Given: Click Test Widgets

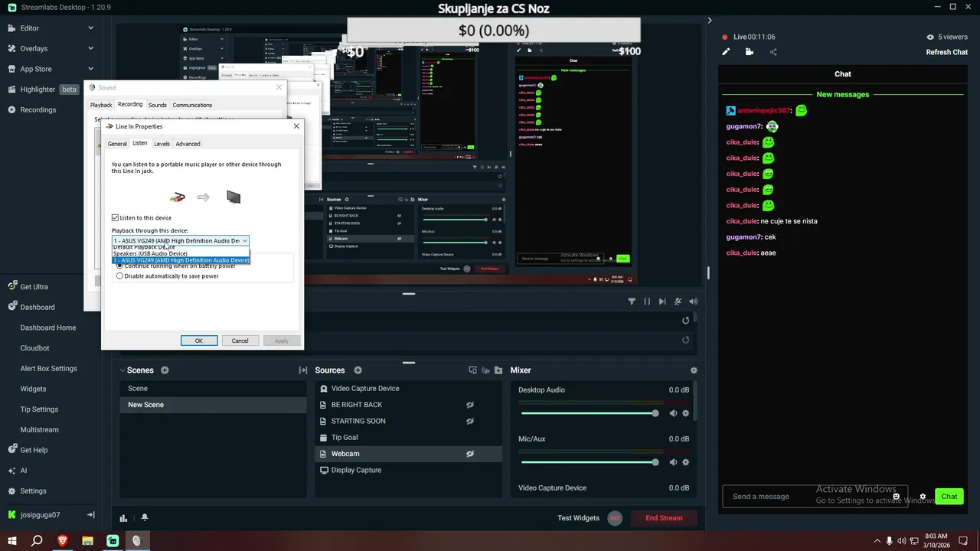Looking at the screenshot, I should click(578, 518).
